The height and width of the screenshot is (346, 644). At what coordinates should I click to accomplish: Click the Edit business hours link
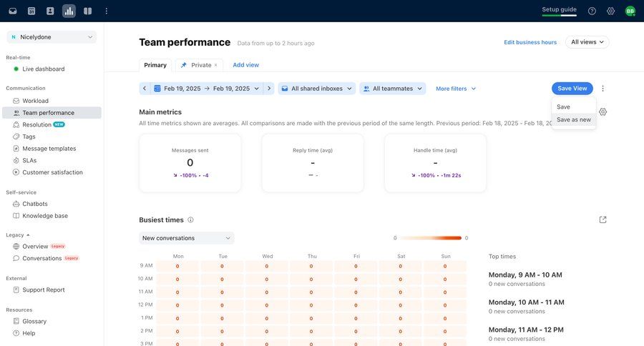pyautogui.click(x=530, y=42)
